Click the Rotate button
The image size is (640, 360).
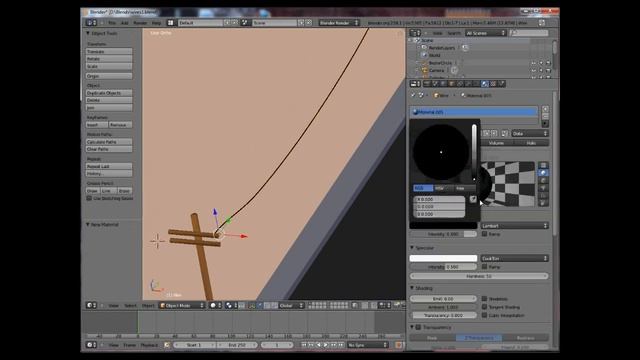coord(109,59)
